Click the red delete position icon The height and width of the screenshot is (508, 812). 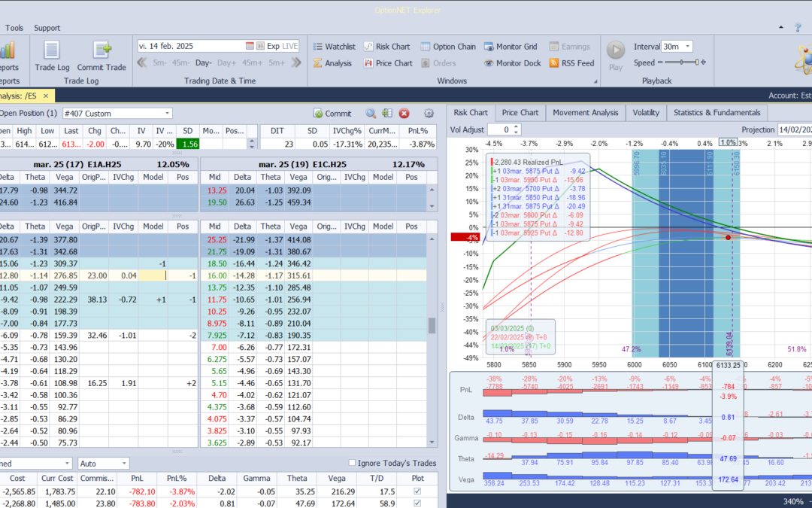pyautogui.click(x=404, y=114)
